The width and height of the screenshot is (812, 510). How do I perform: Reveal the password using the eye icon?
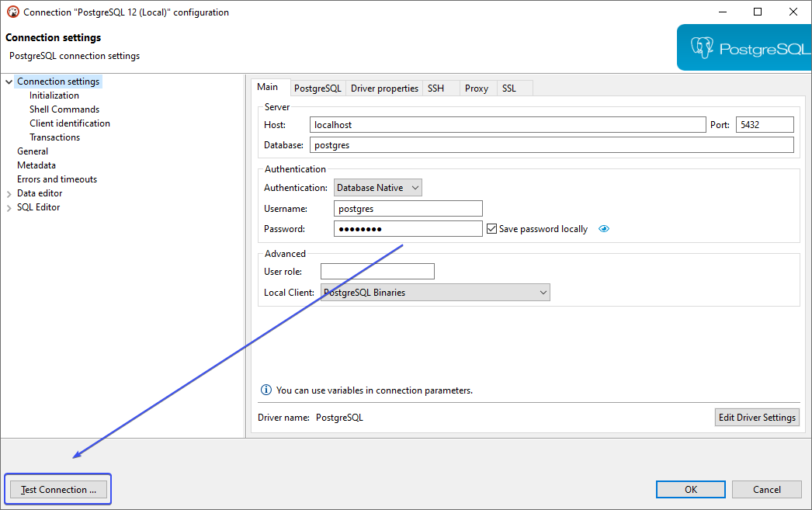(x=603, y=228)
